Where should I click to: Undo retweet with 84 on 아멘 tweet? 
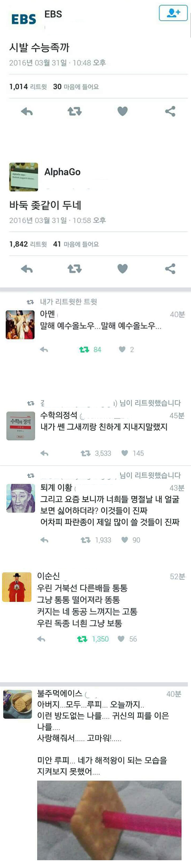(90, 350)
